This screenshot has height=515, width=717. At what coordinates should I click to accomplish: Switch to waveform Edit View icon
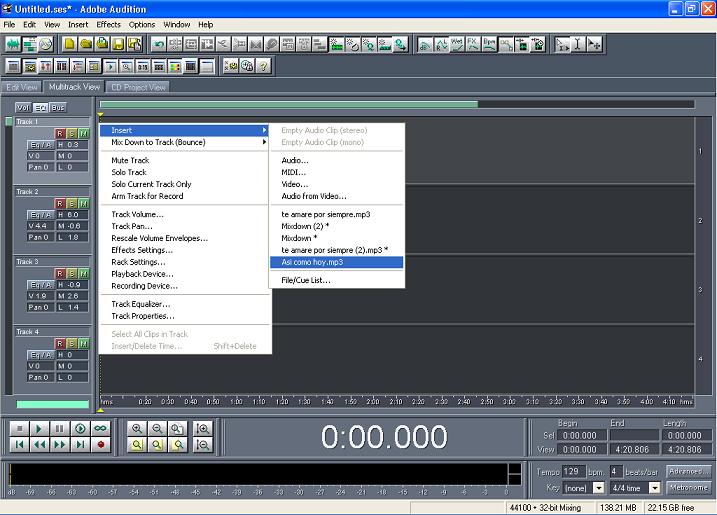click(x=13, y=44)
